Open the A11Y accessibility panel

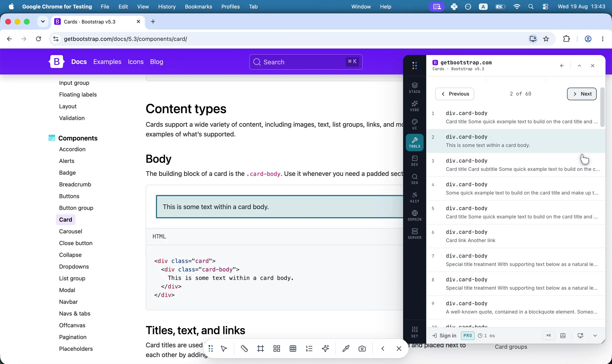point(414,197)
